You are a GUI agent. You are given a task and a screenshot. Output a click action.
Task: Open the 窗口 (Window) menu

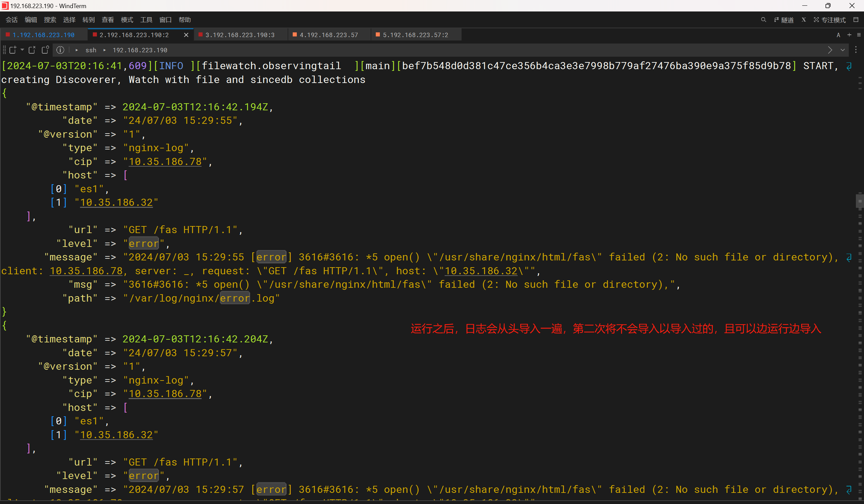pyautogui.click(x=165, y=20)
